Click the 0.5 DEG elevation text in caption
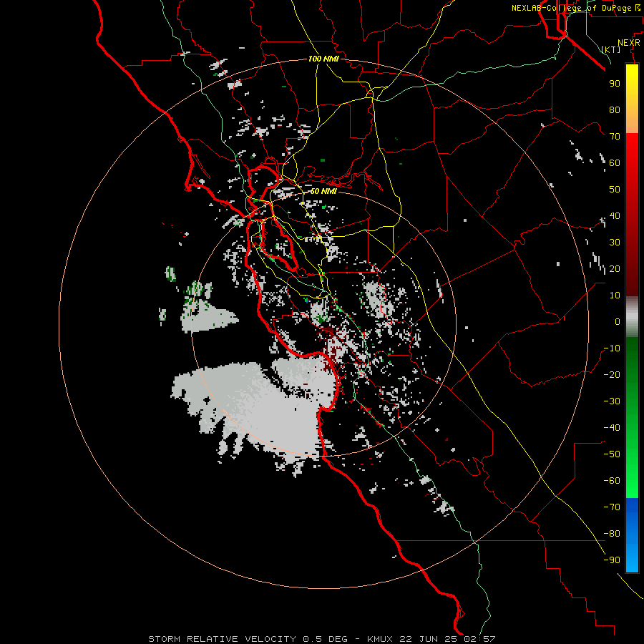644x644 pixels. tap(325, 639)
